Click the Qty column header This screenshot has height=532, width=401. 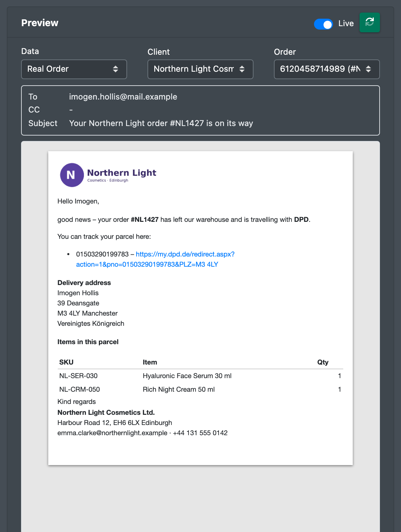323,362
